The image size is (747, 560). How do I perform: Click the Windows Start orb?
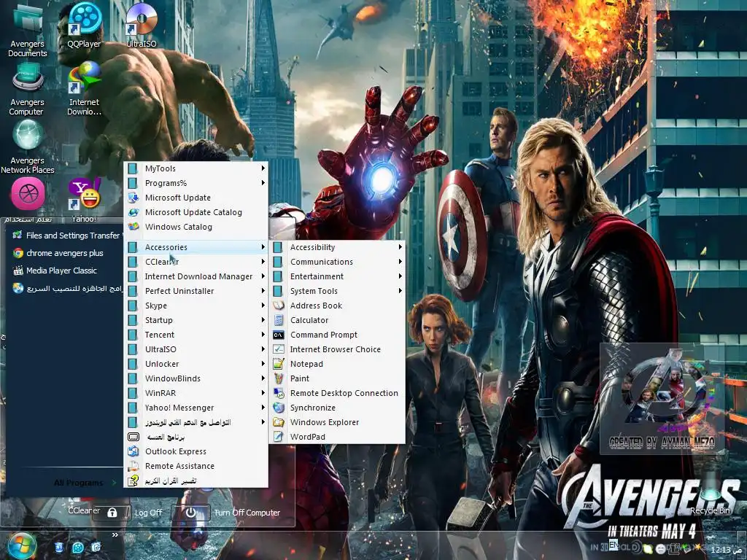(x=22, y=546)
